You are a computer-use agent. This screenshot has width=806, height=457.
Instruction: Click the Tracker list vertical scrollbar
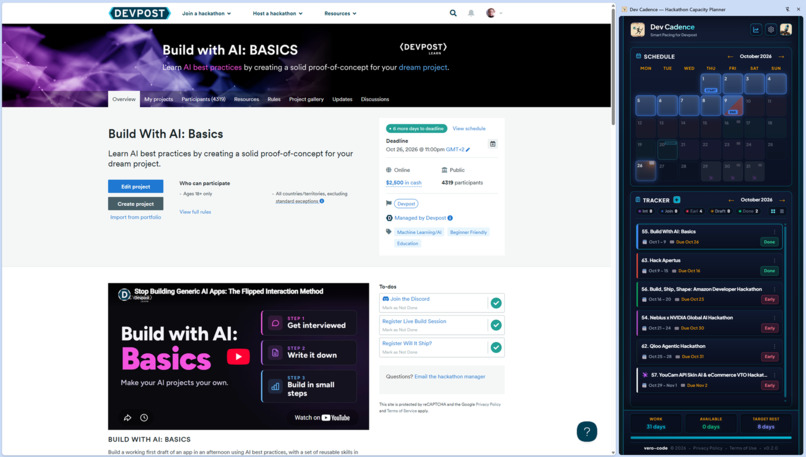(x=785, y=311)
